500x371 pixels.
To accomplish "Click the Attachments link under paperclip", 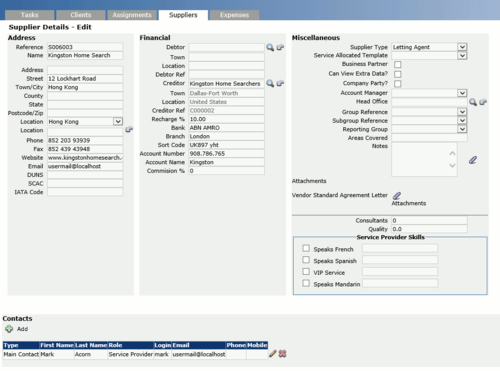I will 409,203.
